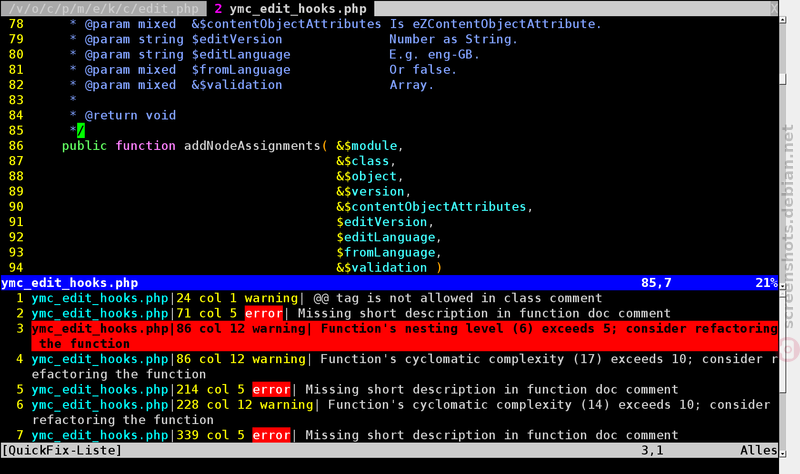Select the highlighted nesting level warning entry
This screenshot has height=474, width=800.
coord(405,336)
